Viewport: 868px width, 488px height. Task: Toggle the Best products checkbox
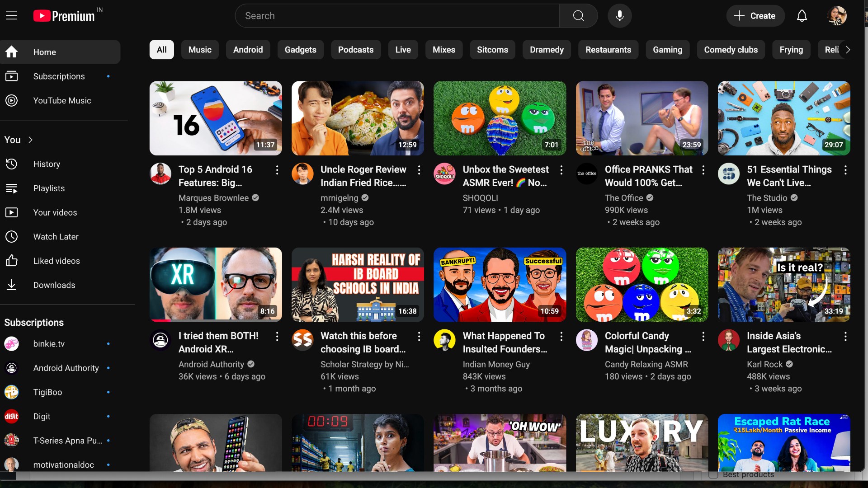coord(713,475)
